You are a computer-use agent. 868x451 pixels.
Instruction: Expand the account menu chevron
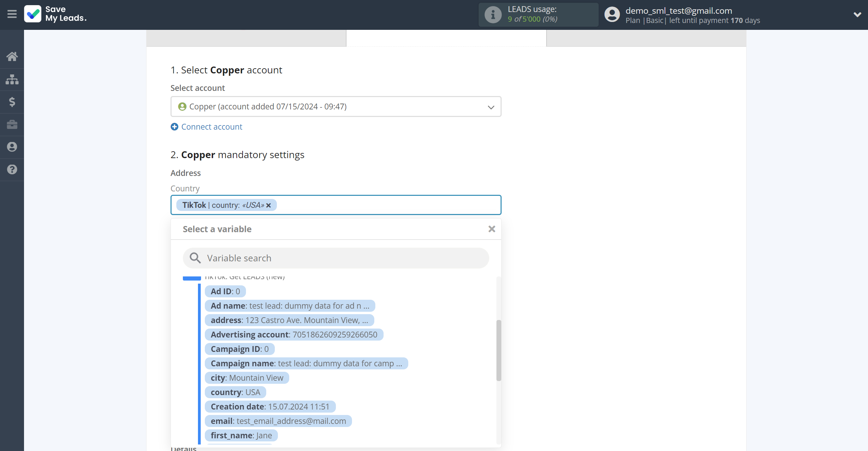[857, 15]
